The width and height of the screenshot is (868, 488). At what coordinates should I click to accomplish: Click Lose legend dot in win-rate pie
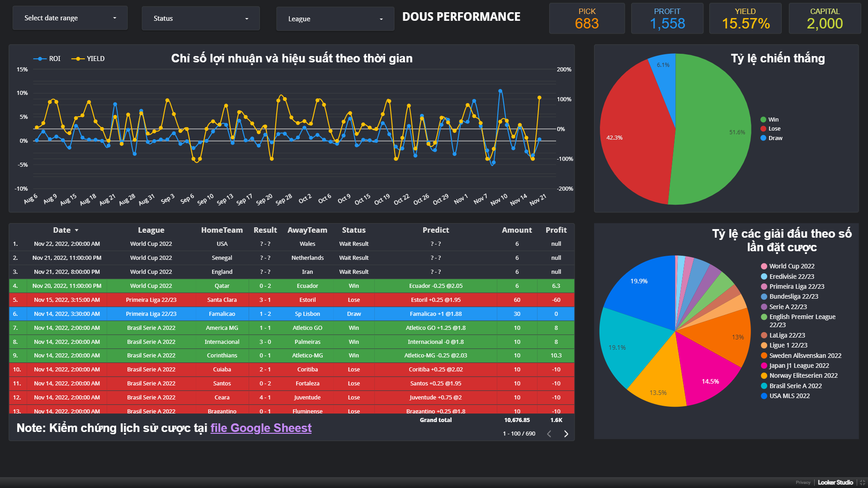(763, 129)
